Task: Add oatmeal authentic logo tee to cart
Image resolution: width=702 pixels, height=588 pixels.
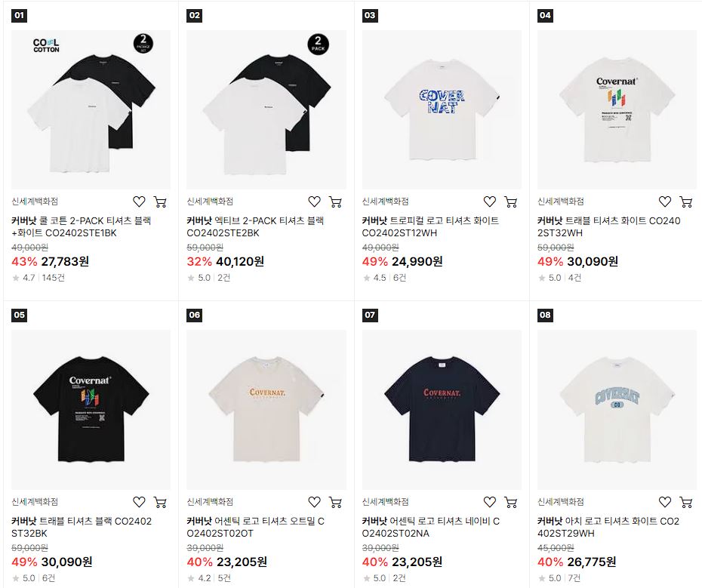Action: [x=335, y=503]
